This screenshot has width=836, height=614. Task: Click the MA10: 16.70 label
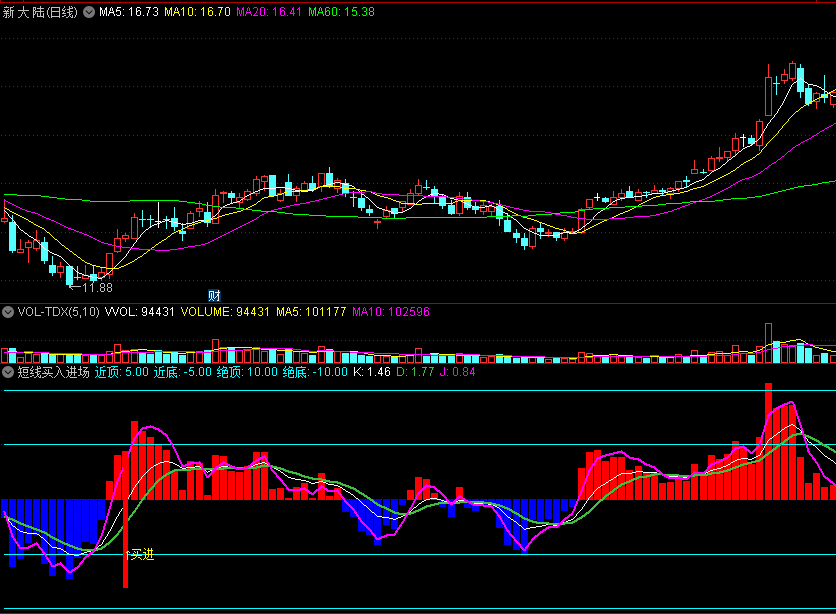[x=197, y=12]
